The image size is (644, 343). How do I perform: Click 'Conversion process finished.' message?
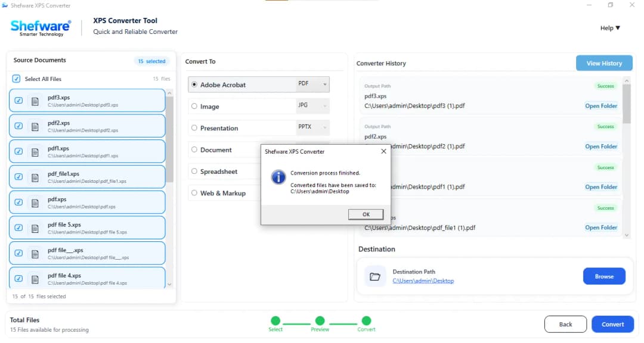[326, 173]
